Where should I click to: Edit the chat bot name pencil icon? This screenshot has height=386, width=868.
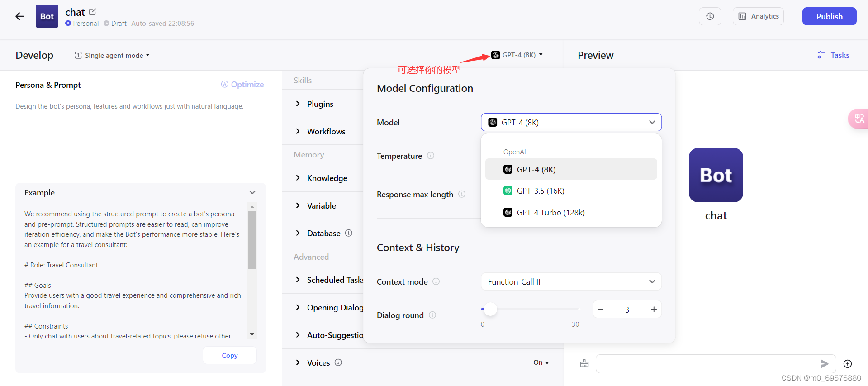click(92, 12)
